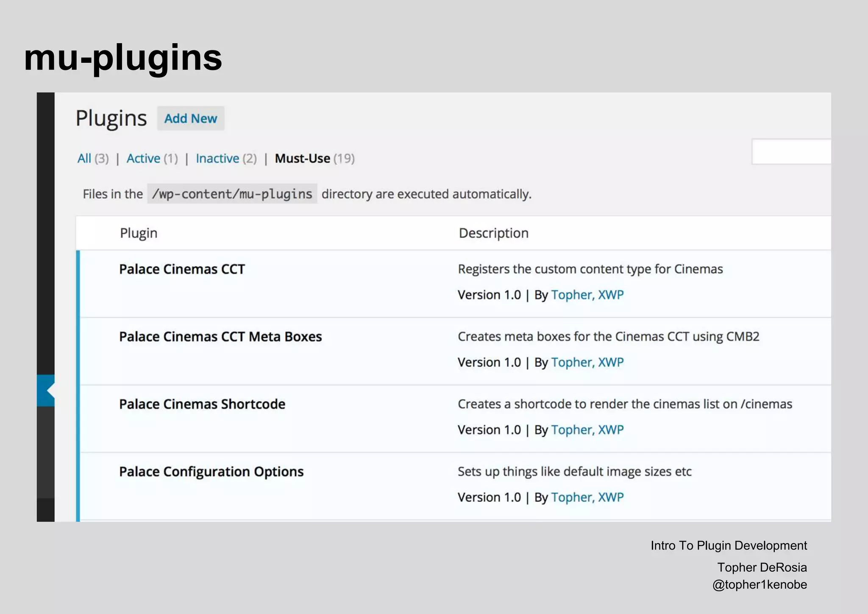The image size is (868, 614).
Task: Click the Add New plugin button
Action: point(190,118)
